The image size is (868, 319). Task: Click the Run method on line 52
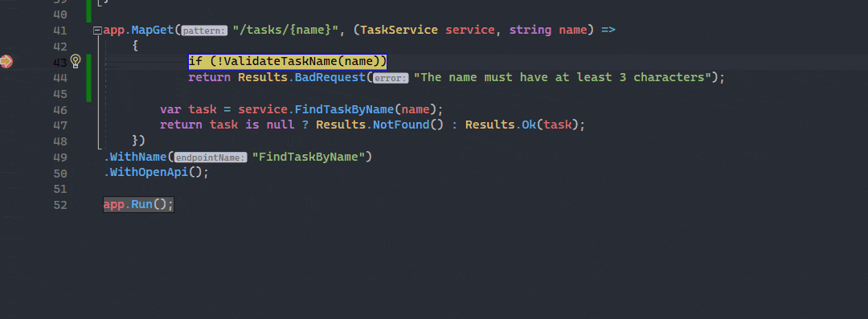click(x=141, y=204)
